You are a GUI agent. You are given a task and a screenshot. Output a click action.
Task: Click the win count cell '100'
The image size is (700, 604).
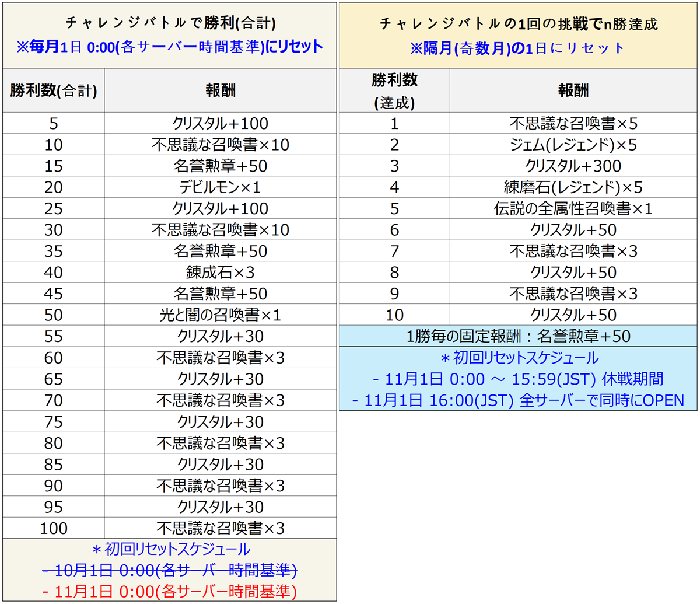[x=54, y=529]
